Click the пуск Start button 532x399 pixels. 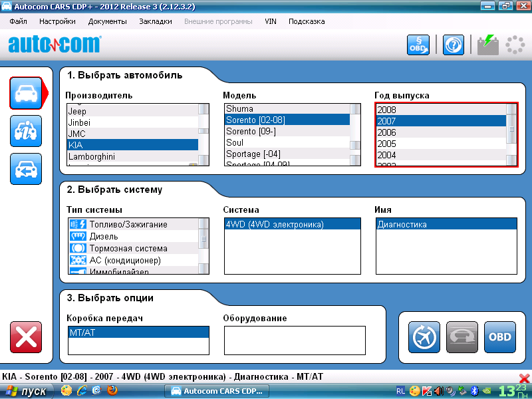pyautogui.click(x=27, y=392)
